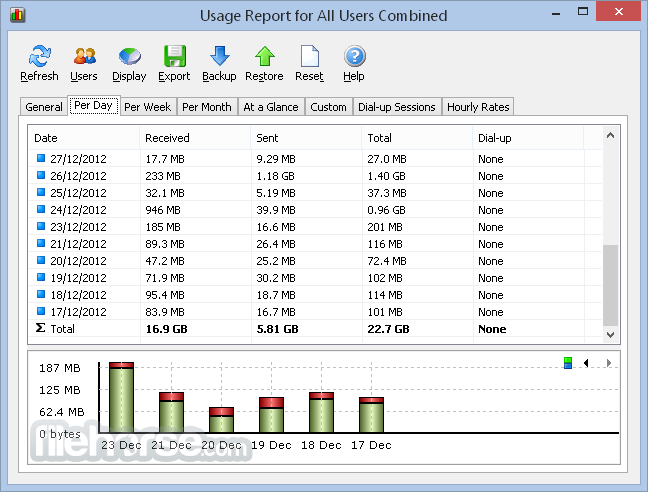This screenshot has width=648, height=492.
Task: Click the Display toolbar icon
Action: pos(129,57)
